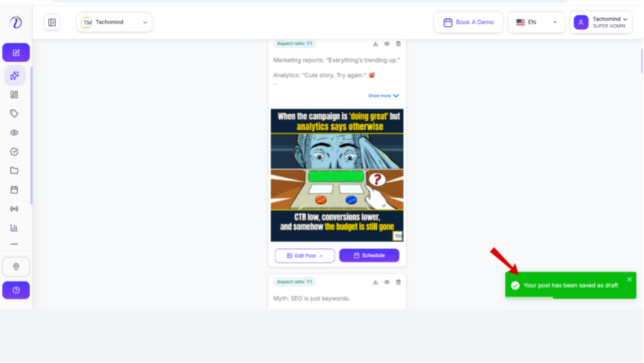Click the page vertical scrollbar
This screenshot has width=644, height=363.
(x=641, y=60)
